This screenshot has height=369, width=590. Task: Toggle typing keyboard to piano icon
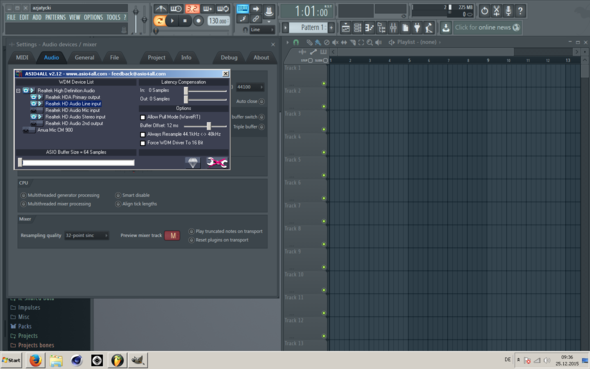243,9
